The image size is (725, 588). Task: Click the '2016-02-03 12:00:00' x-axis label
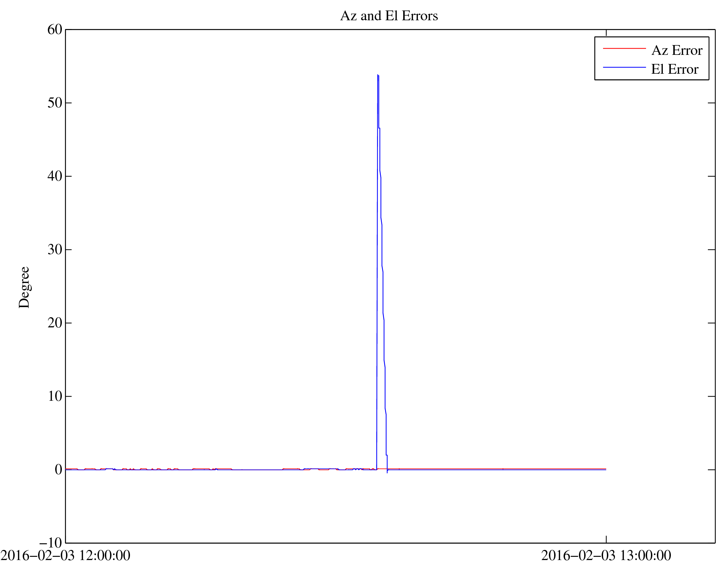tap(65, 556)
